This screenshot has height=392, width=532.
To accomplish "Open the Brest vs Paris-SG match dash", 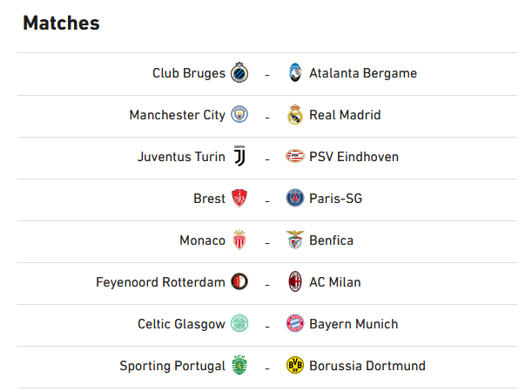I will pos(267,201).
